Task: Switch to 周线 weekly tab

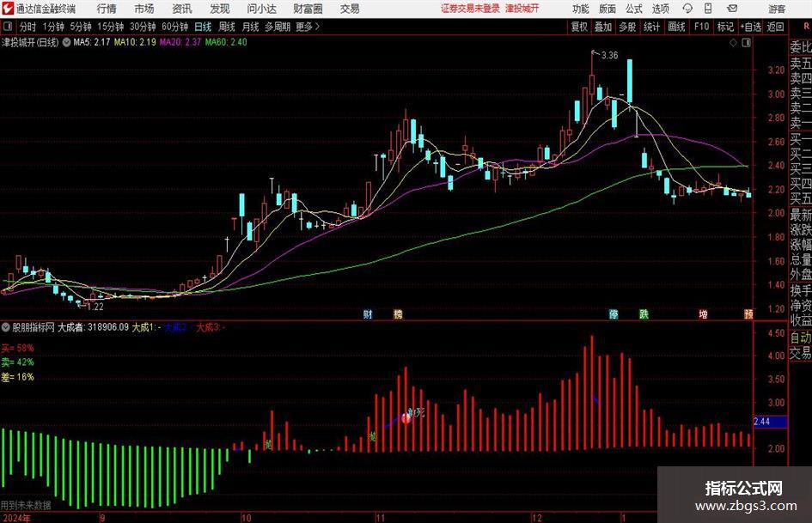Action: coord(226,27)
